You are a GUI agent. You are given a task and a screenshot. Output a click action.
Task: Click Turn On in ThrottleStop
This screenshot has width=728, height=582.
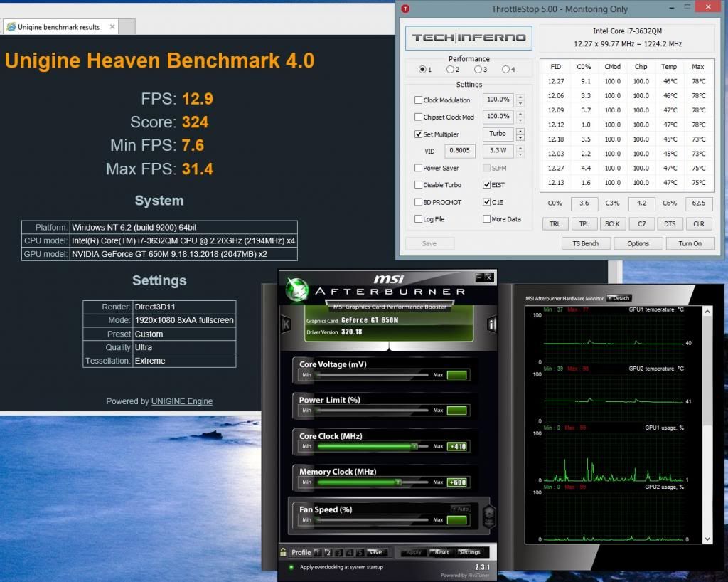[690, 243]
